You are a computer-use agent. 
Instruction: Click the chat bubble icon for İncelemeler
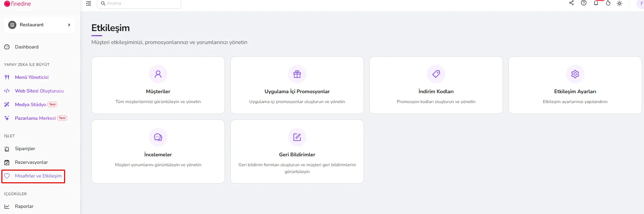[x=158, y=137]
